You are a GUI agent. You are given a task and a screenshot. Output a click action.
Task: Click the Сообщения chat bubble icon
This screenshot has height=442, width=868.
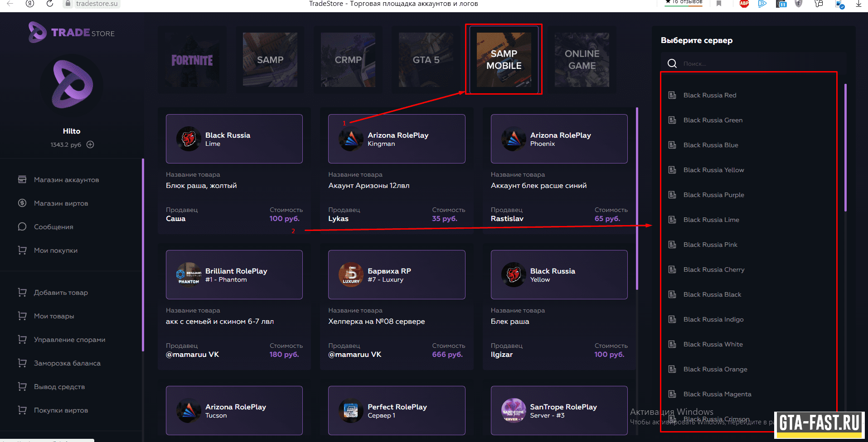click(22, 226)
